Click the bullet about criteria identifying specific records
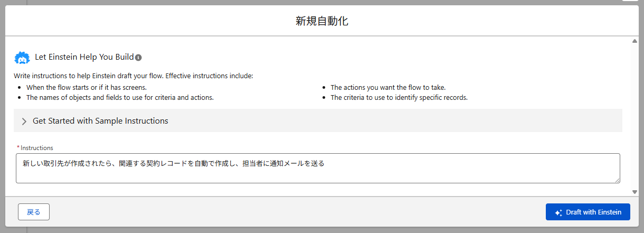Viewport: 644px width, 233px height. pos(399,97)
